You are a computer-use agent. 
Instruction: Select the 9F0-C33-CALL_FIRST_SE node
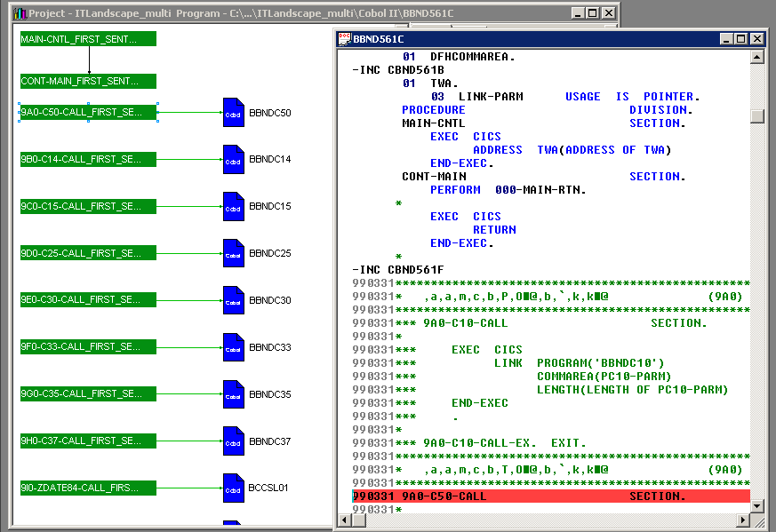[x=88, y=346]
